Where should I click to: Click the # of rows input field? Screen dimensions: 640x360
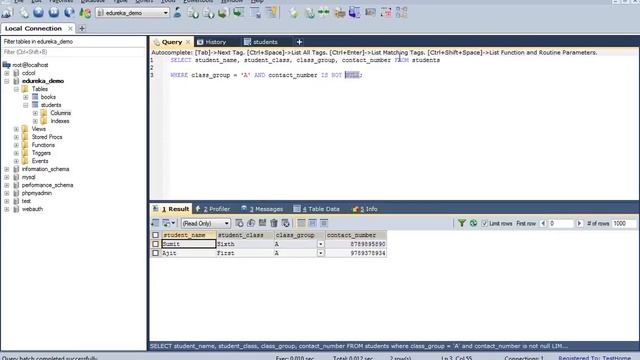tap(624, 223)
